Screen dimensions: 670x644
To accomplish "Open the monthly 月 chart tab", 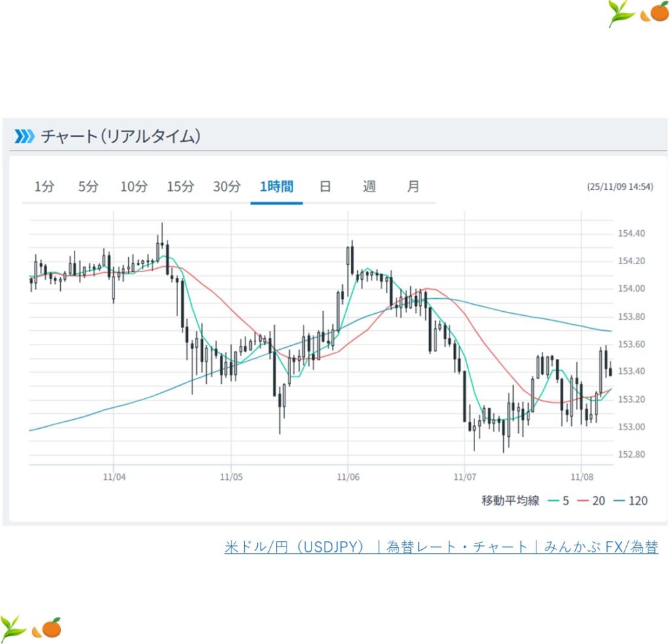I will (x=413, y=186).
